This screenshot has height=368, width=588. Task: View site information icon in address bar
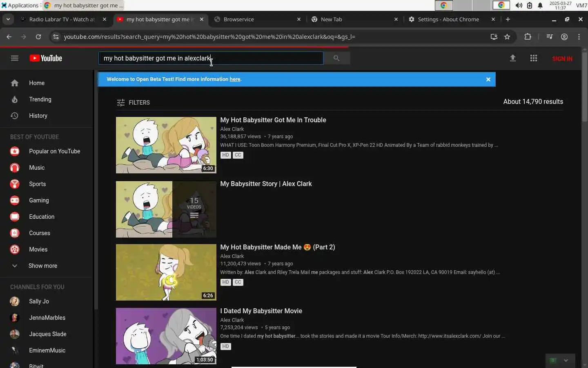pos(56,37)
